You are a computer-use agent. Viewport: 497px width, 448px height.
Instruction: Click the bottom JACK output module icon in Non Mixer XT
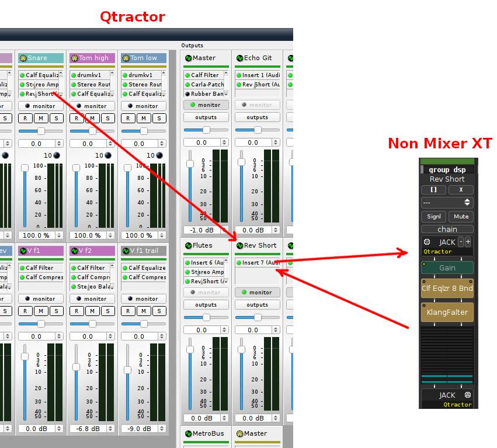coord(468,395)
